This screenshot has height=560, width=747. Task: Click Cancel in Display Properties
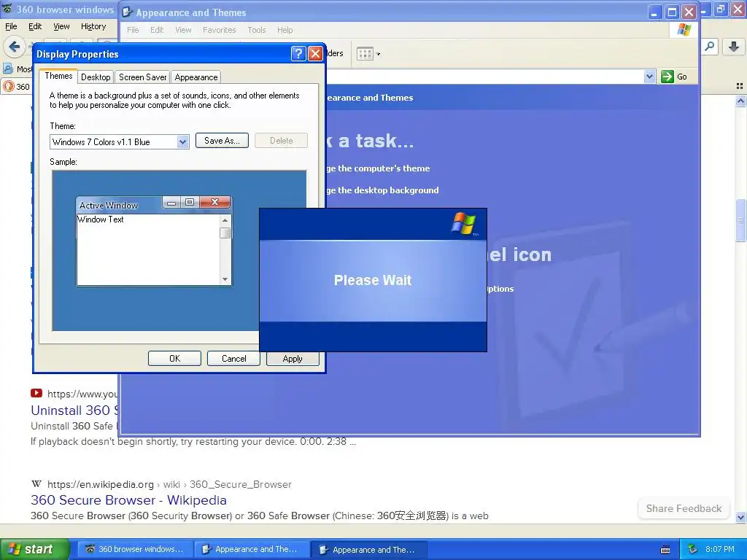click(233, 359)
